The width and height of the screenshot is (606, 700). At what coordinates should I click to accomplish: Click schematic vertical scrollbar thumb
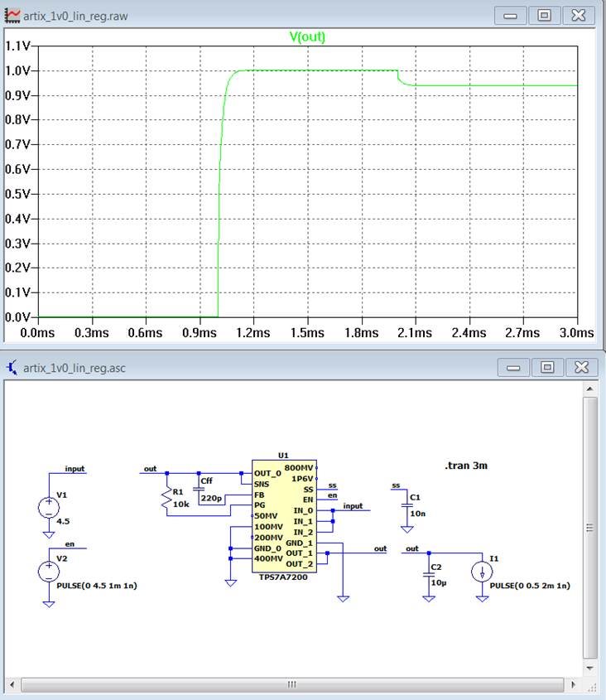coord(589,528)
